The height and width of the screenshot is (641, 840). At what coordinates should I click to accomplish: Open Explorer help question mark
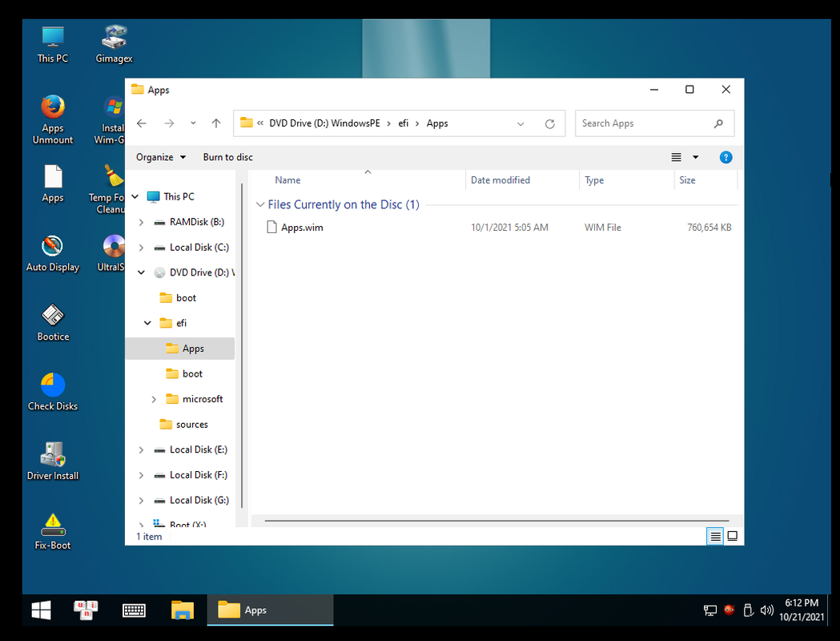[x=725, y=157]
